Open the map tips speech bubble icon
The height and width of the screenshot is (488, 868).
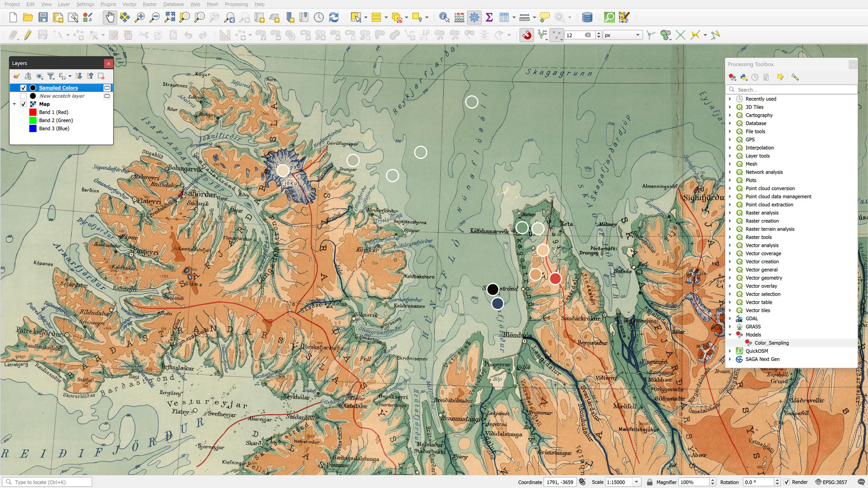(545, 17)
